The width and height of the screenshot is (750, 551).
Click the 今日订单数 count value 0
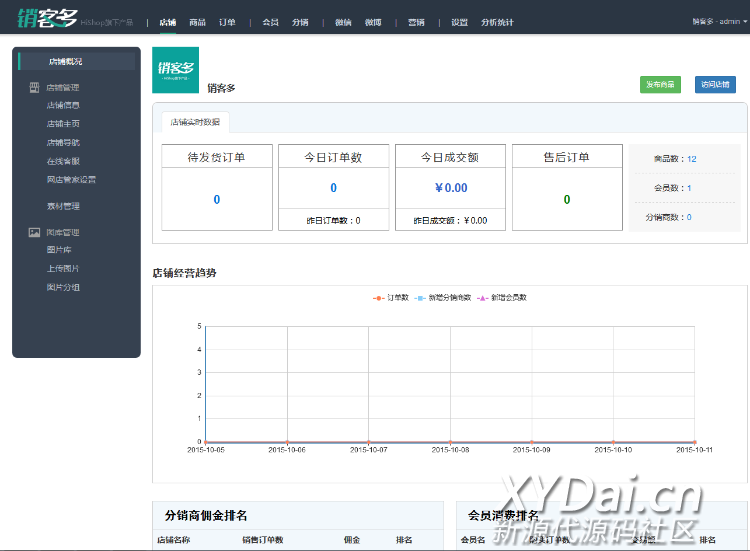point(333,188)
